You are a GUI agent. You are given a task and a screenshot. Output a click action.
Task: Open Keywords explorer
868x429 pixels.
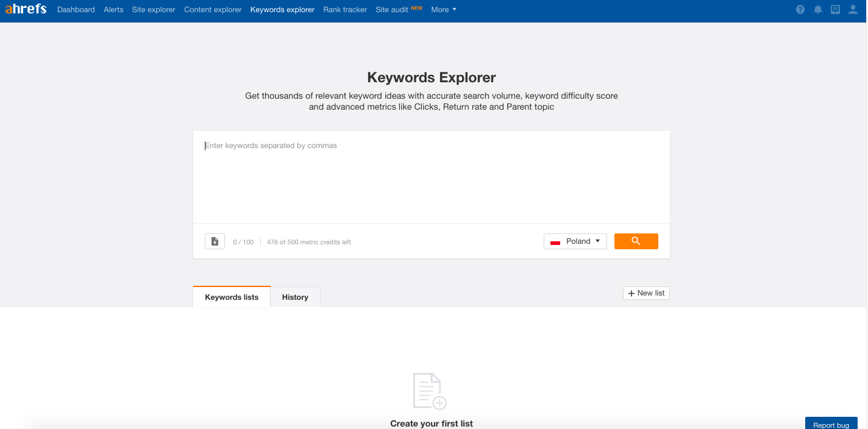click(282, 10)
